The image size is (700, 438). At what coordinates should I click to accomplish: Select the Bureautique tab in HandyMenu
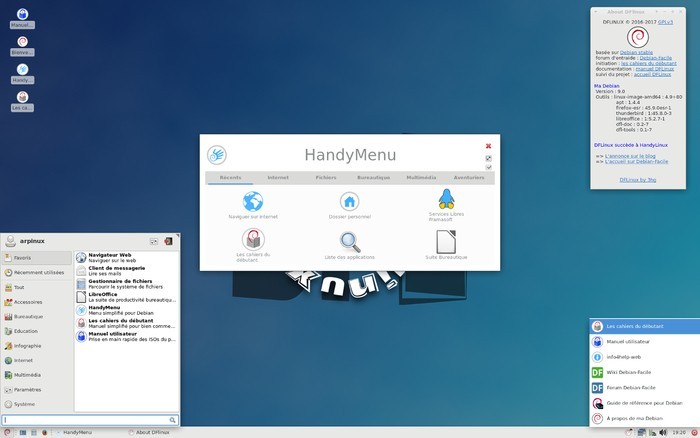[374, 177]
